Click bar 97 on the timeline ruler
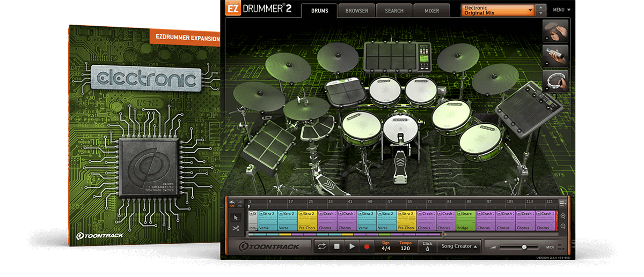 (489, 203)
